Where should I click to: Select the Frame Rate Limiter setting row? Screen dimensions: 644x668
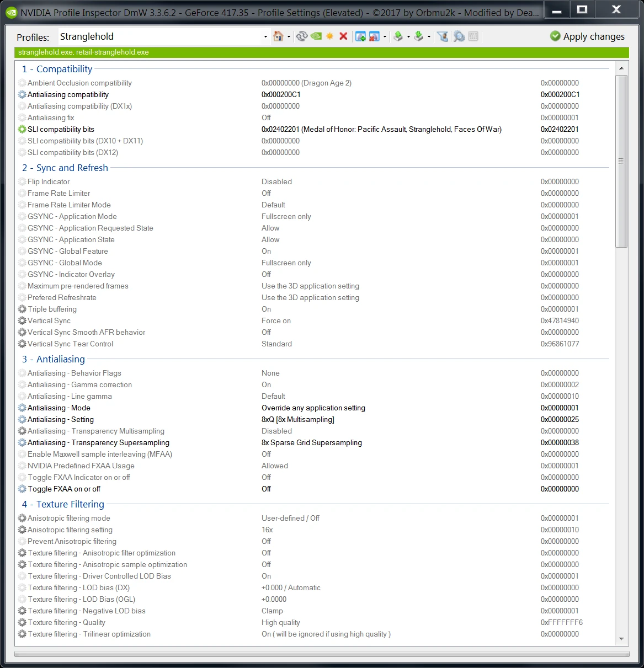click(315, 193)
